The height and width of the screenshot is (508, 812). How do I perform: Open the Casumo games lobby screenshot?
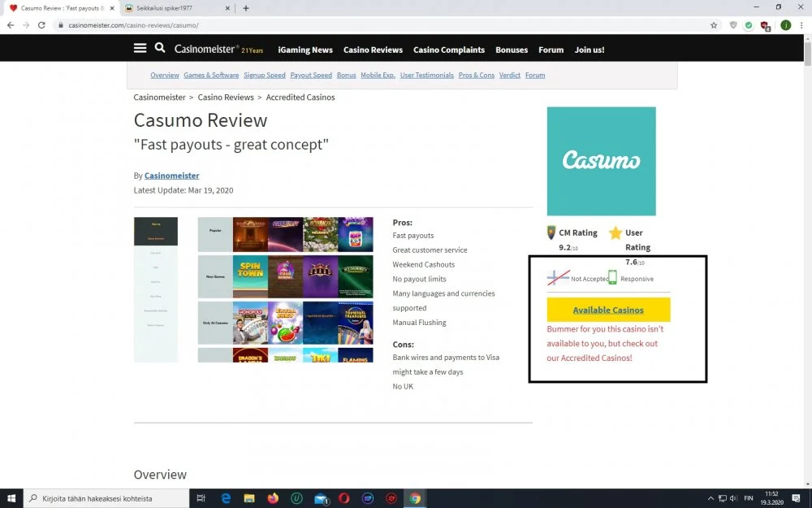285,290
